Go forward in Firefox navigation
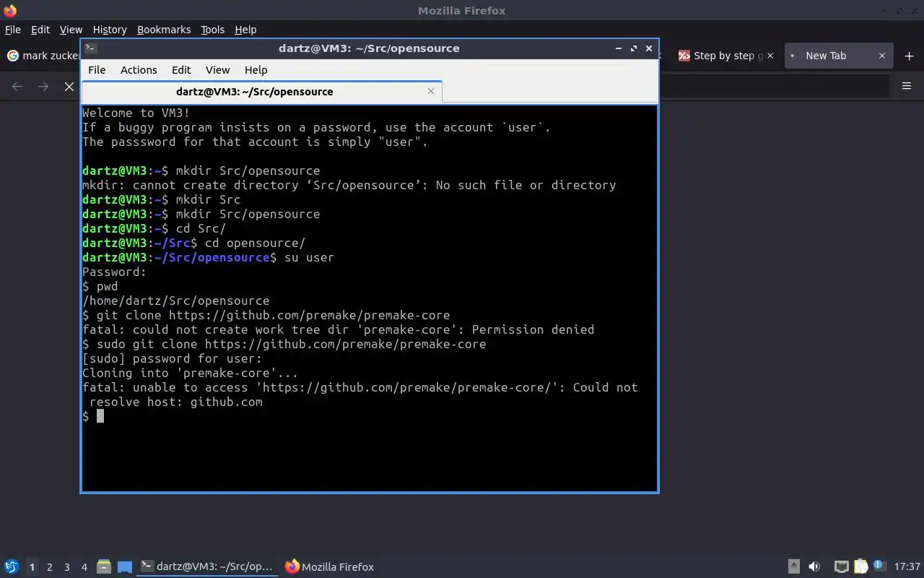The image size is (924, 578). coord(43,86)
